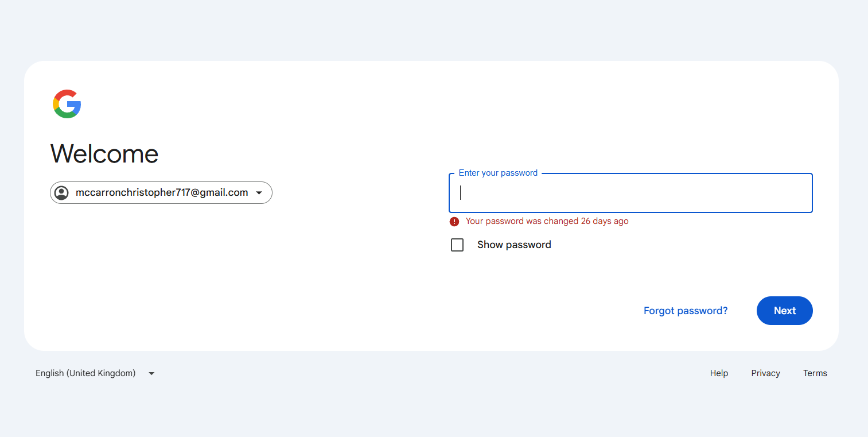Open the Privacy link in footer
The height and width of the screenshot is (437, 868).
coord(765,373)
